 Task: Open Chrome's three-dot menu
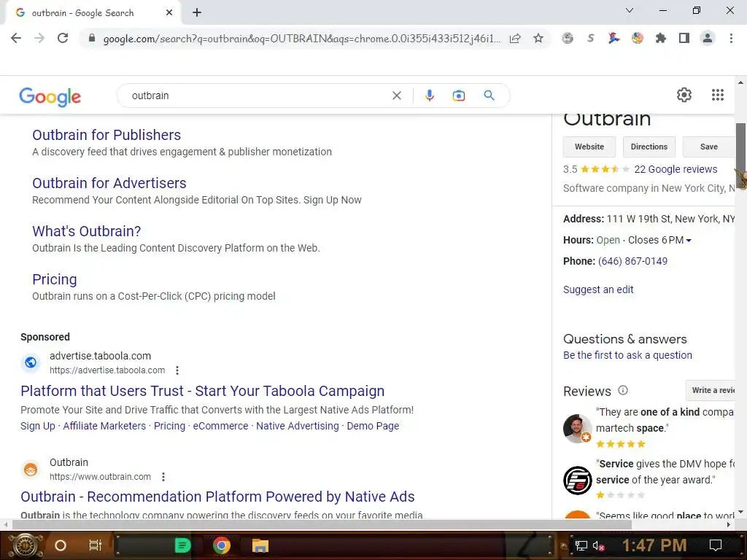pyautogui.click(x=731, y=38)
